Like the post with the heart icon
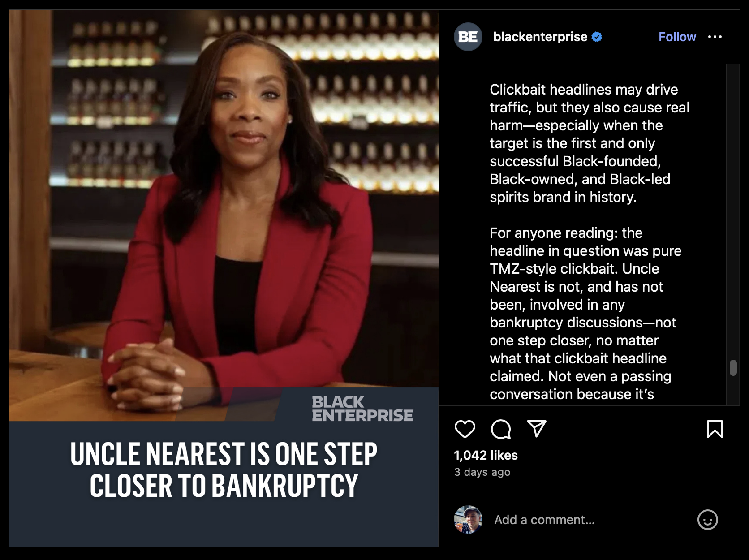The image size is (749, 560). point(465,429)
